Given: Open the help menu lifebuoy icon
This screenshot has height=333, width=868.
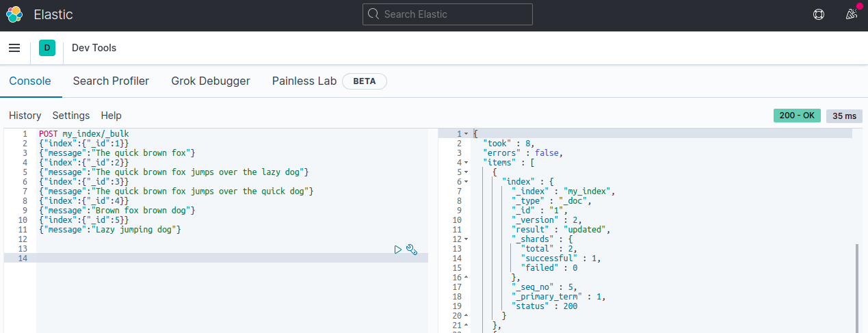Looking at the screenshot, I should (x=819, y=14).
